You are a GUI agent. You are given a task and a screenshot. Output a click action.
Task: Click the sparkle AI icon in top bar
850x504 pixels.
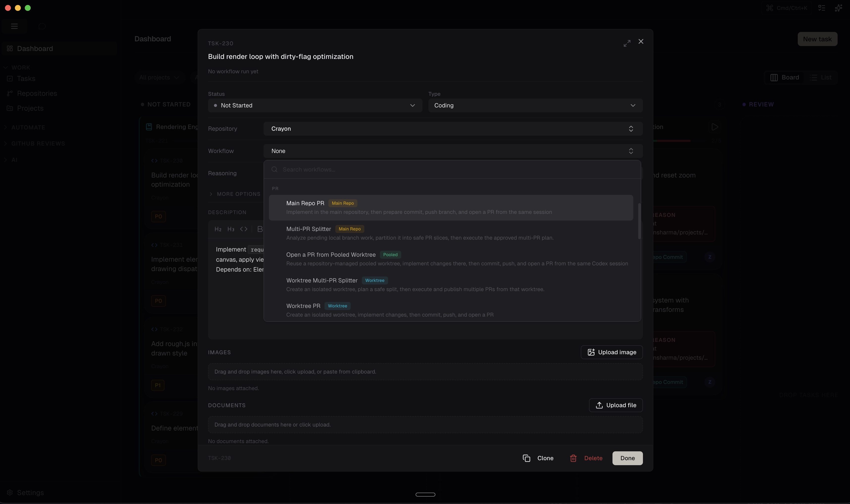click(x=838, y=8)
